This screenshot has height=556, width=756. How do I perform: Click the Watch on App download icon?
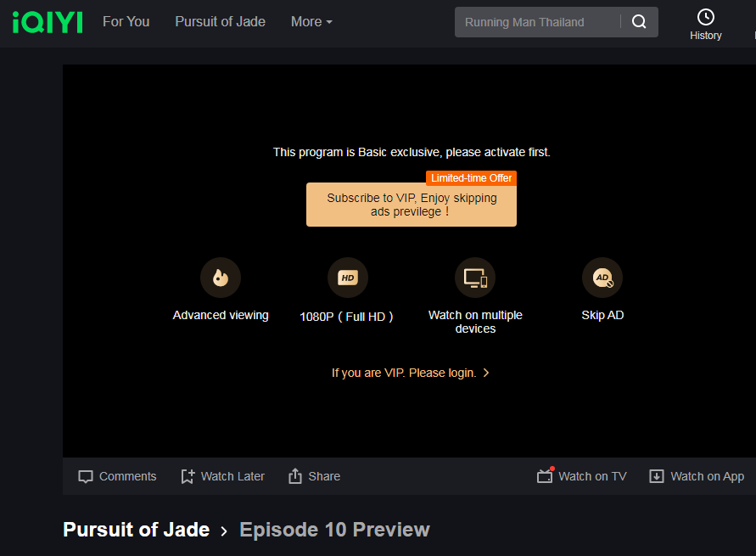pos(656,476)
